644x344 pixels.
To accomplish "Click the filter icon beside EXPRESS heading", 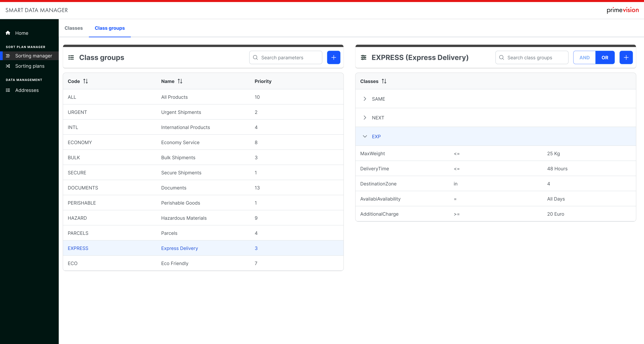I will point(364,57).
